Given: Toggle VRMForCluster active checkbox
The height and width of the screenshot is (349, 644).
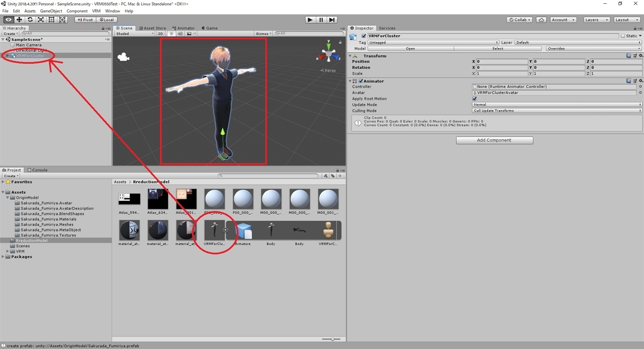Looking at the screenshot, I should tap(364, 36).
